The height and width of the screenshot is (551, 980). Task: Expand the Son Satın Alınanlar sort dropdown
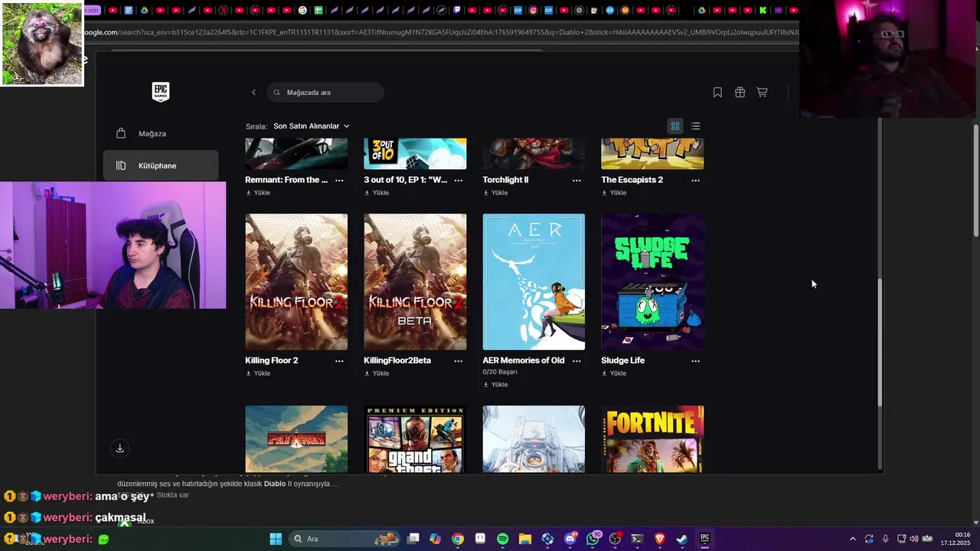point(311,126)
